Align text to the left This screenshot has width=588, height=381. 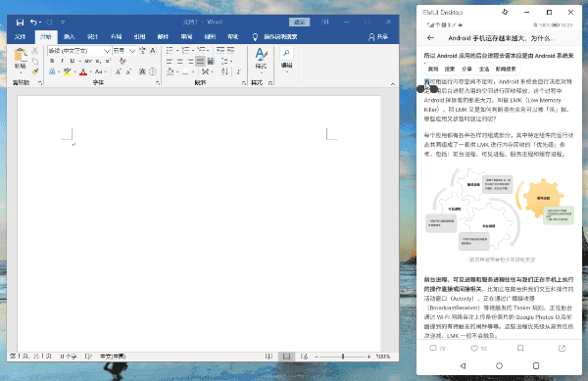[x=170, y=61]
